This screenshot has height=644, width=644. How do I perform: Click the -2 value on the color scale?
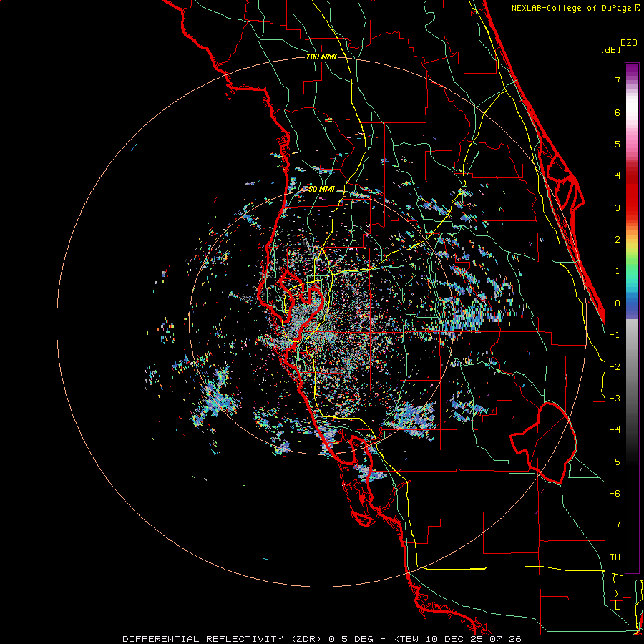coord(615,367)
